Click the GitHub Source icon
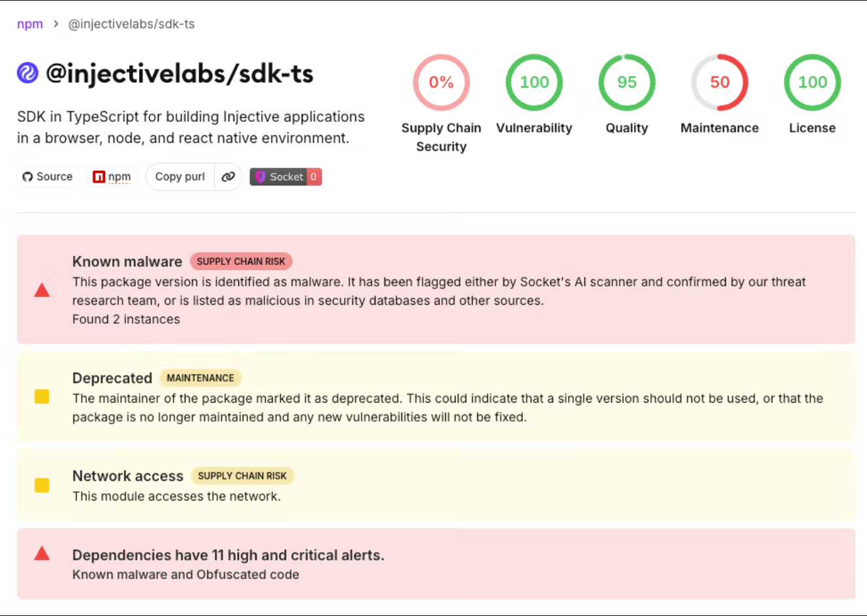Screen dimensions: 867x616 click(x=27, y=177)
